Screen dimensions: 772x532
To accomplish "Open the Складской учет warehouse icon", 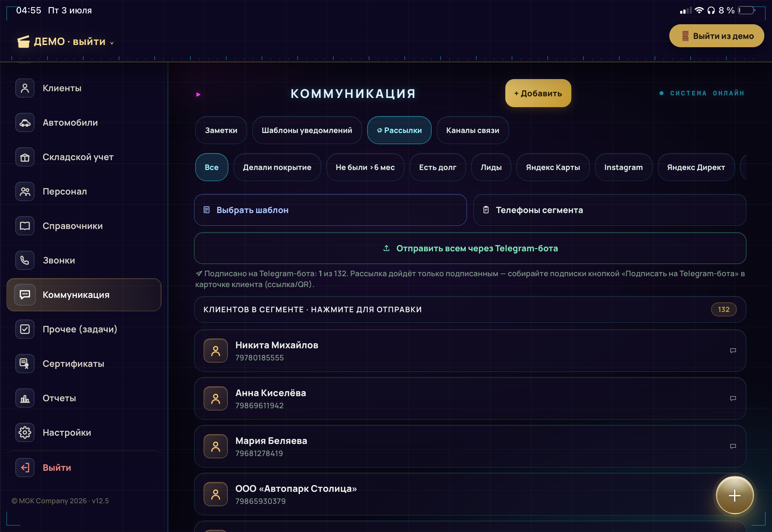I will tap(25, 157).
